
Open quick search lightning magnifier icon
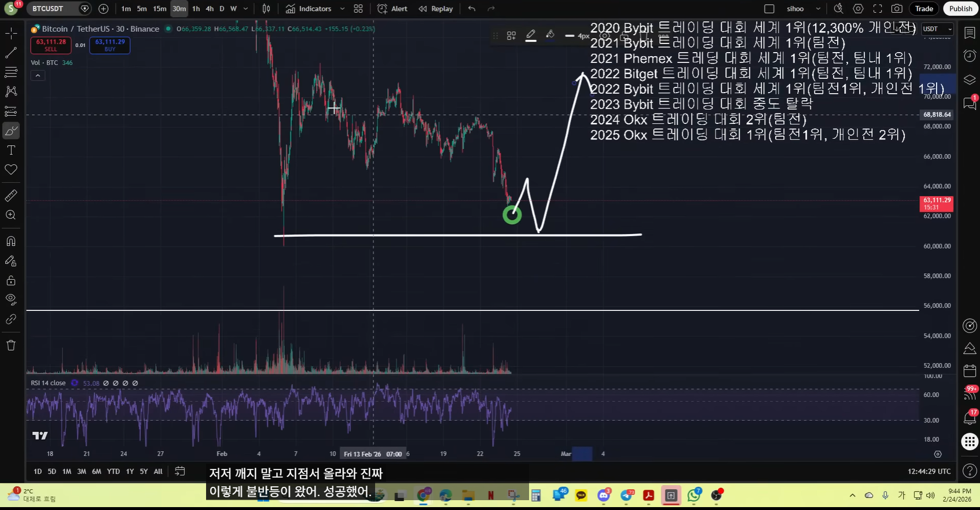tap(838, 9)
